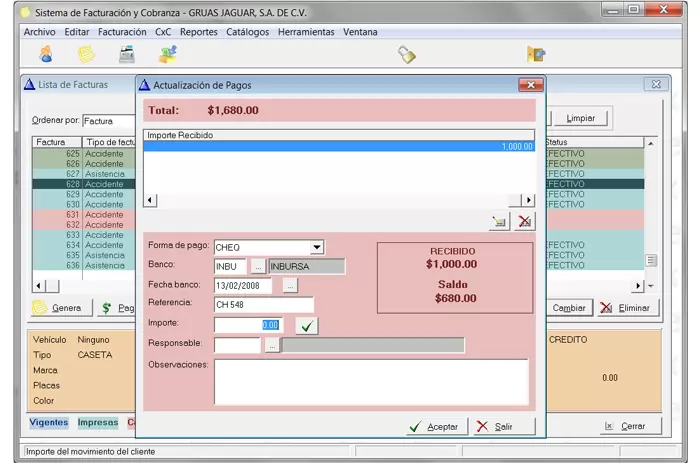Screen dimensions: 700x463
Task: Click the exit door toolbar icon
Action: [x=536, y=54]
